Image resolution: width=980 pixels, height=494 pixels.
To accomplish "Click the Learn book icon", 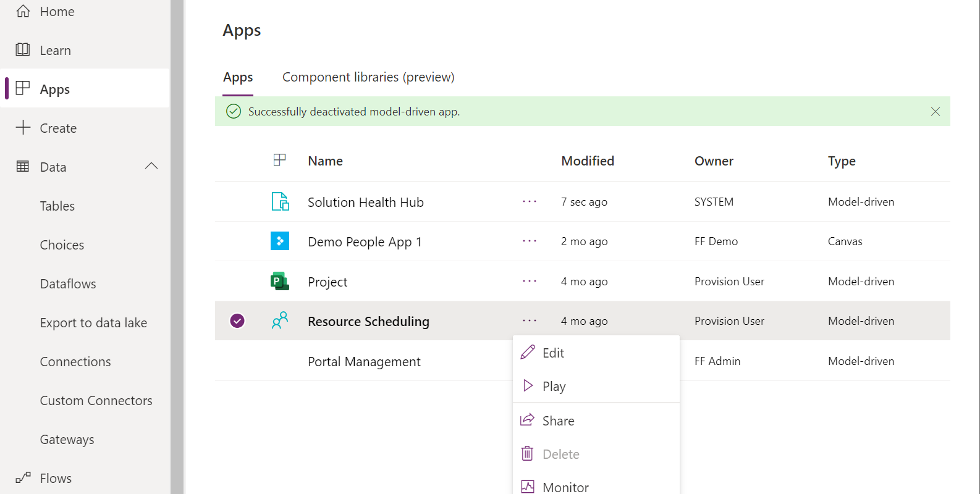I will point(23,50).
